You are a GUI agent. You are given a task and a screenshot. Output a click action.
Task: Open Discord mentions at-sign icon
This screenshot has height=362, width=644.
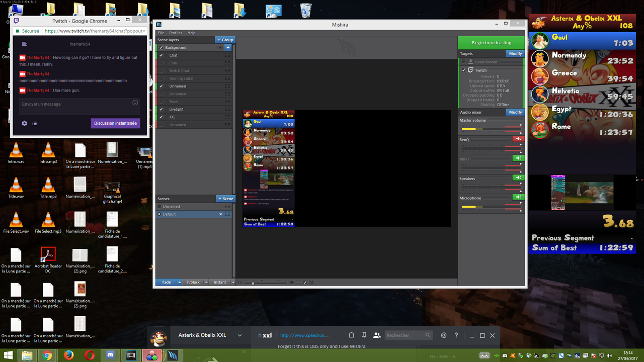(x=443, y=335)
